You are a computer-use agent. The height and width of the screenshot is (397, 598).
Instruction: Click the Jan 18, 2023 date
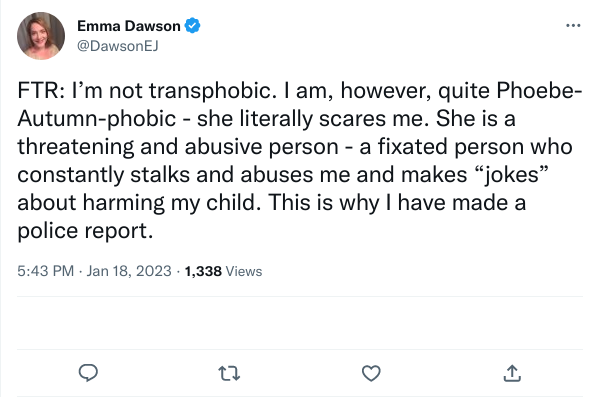pyautogui.click(x=129, y=271)
